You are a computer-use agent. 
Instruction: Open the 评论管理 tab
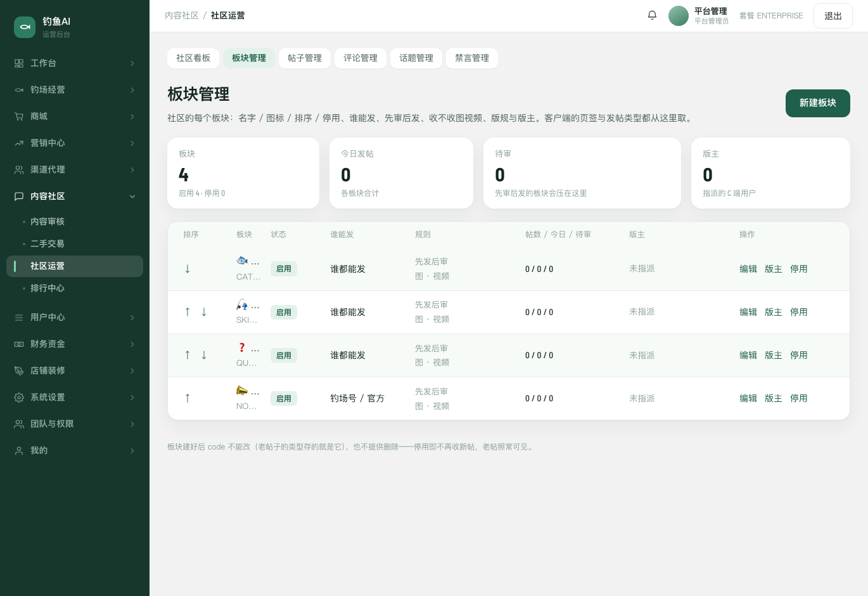pos(361,58)
